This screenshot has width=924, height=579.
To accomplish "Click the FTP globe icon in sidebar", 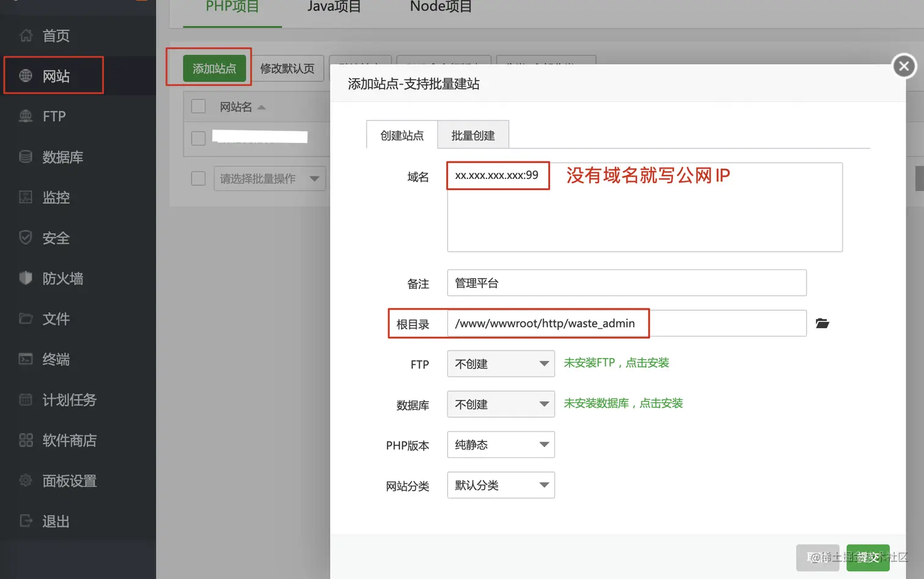I will coord(26,116).
